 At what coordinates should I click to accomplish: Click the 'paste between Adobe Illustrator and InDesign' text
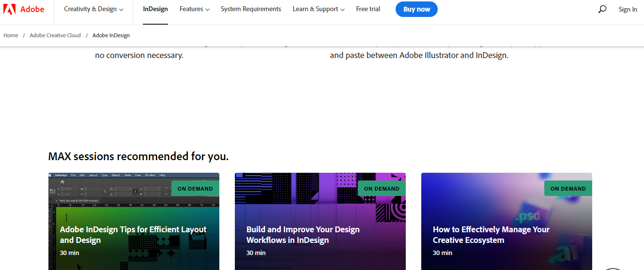[426, 55]
